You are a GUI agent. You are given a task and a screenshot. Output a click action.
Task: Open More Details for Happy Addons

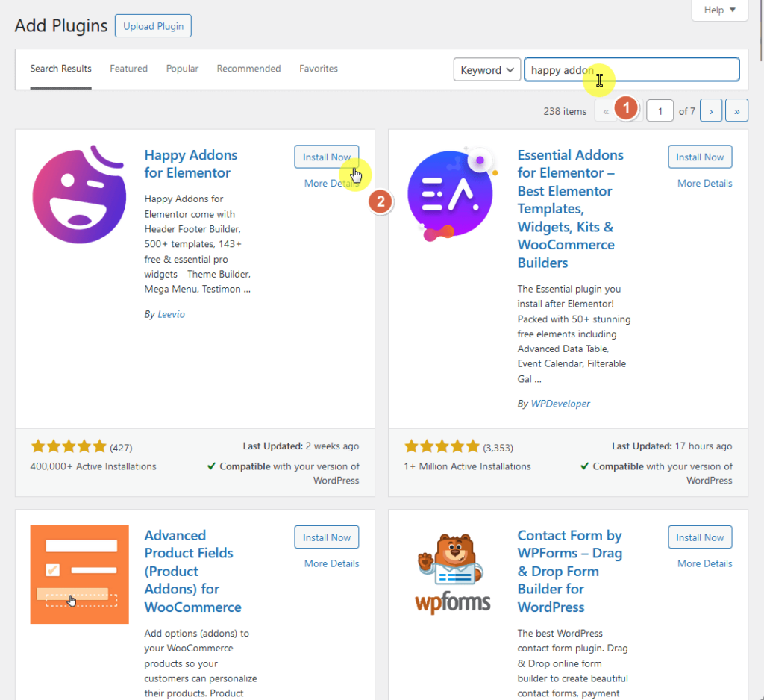coord(331,184)
